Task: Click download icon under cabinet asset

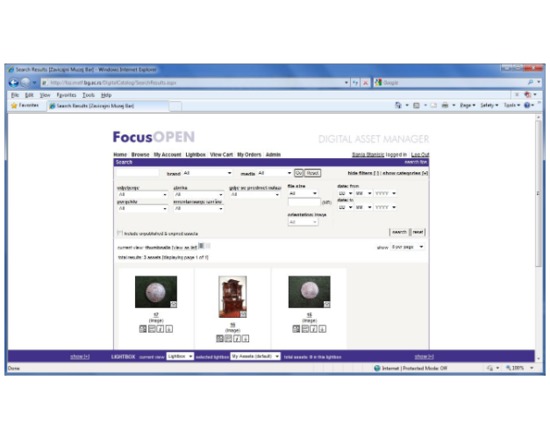Action: 246,338
